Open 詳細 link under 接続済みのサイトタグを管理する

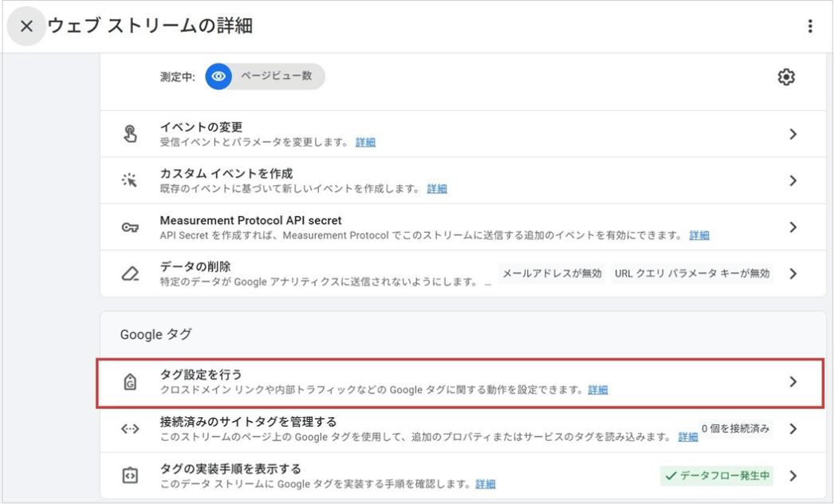688,437
